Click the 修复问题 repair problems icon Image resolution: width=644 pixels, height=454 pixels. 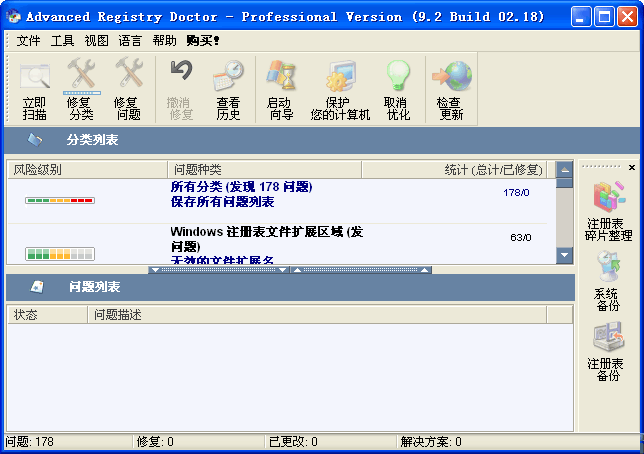128,88
